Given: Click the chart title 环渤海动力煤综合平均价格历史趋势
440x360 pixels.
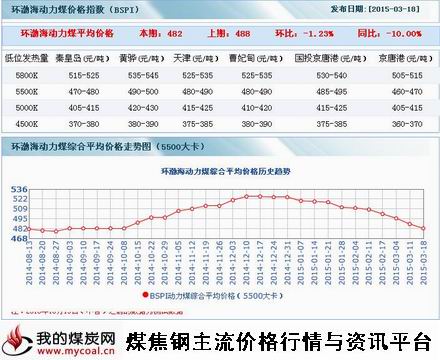Looking at the screenshot, I should pos(226,171).
